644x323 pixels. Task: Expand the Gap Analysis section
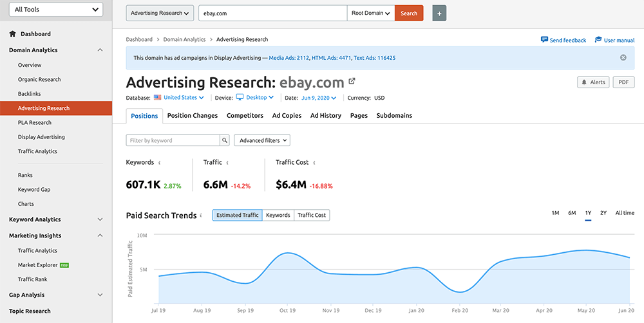(x=100, y=295)
